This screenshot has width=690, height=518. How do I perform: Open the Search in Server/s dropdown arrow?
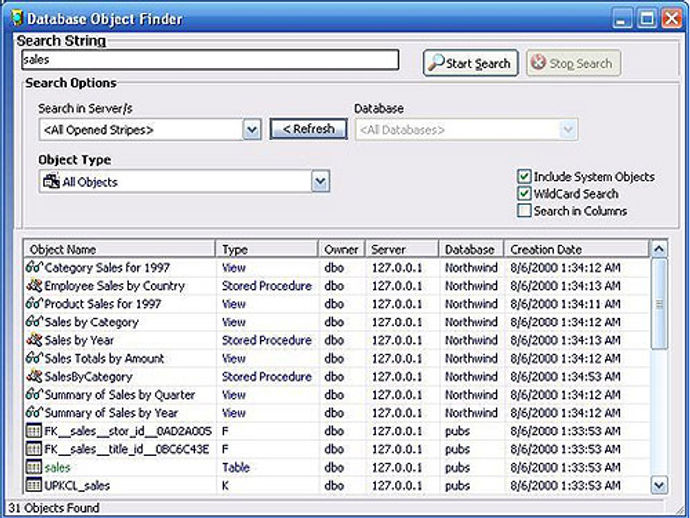[x=252, y=130]
